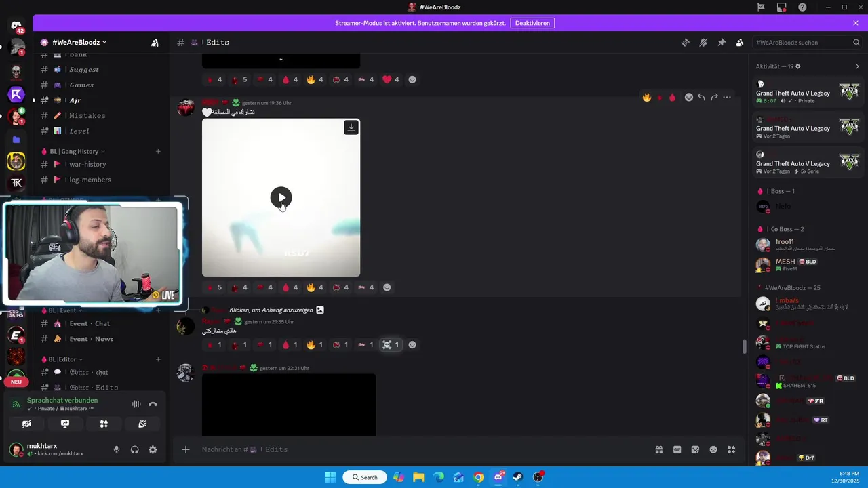Open Windows Search in the taskbar
The height and width of the screenshot is (488, 868).
[x=365, y=477]
